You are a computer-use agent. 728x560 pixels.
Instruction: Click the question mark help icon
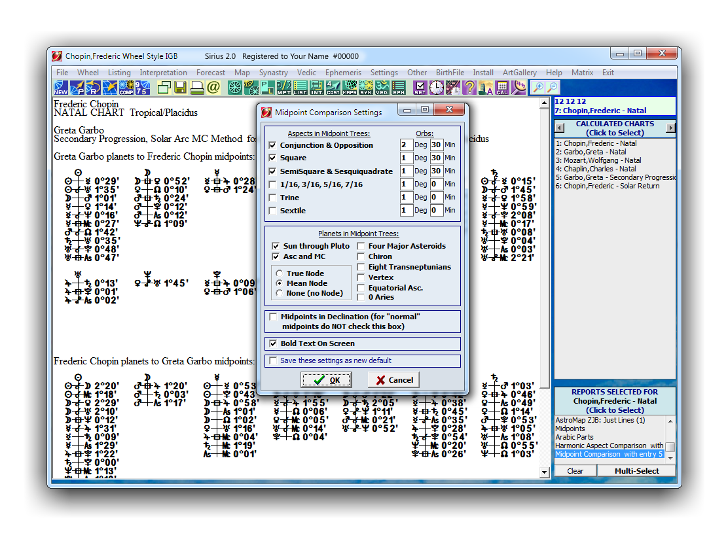pyautogui.click(x=469, y=88)
